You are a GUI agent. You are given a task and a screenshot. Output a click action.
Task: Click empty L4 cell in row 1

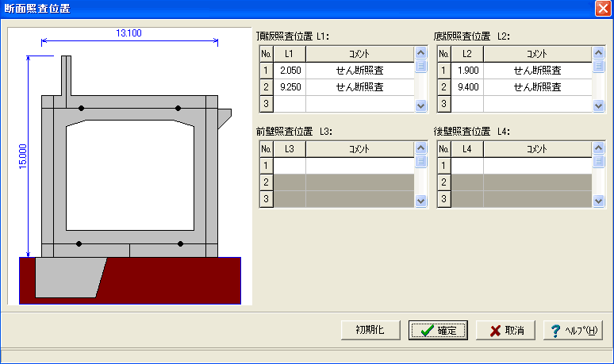(467, 166)
